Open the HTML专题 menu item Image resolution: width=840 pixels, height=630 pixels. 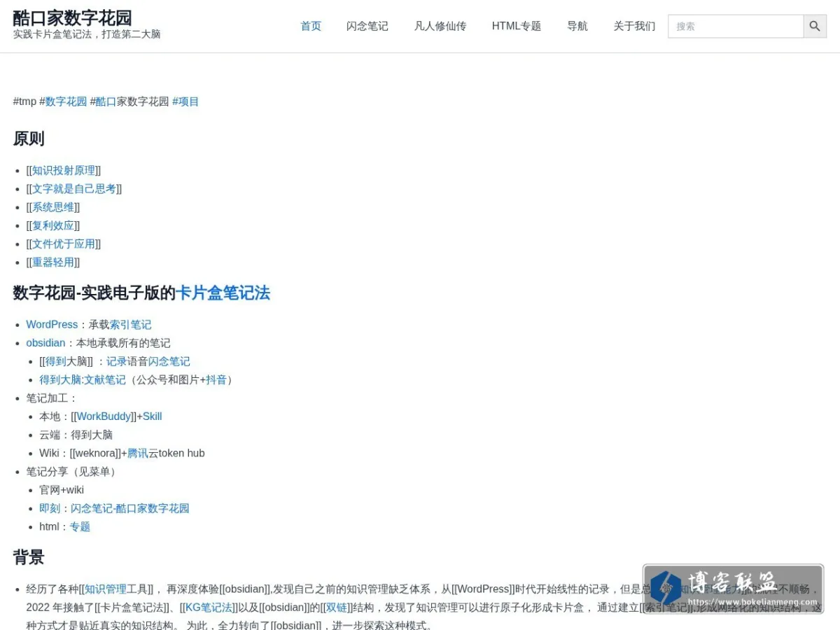tap(517, 26)
